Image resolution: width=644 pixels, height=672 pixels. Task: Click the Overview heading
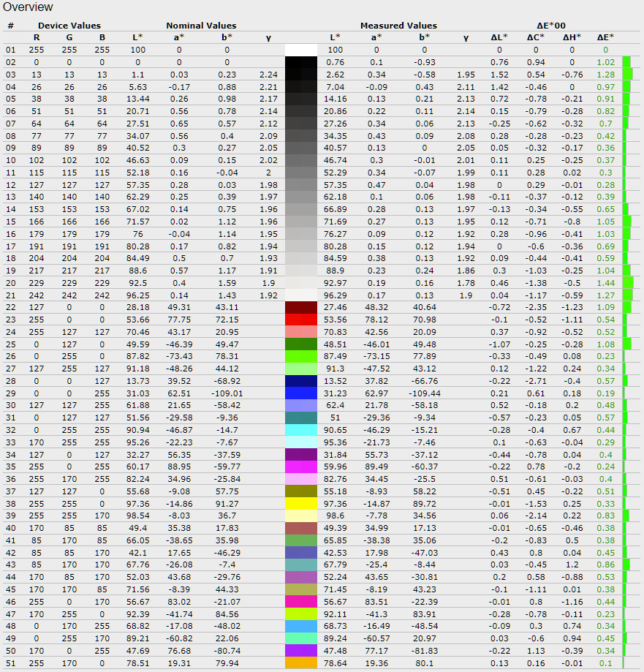[x=28, y=7]
